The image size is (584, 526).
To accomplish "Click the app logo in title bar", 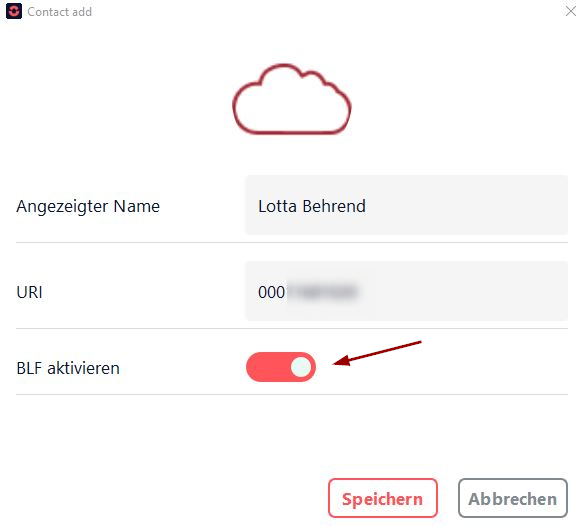I will click(14, 11).
